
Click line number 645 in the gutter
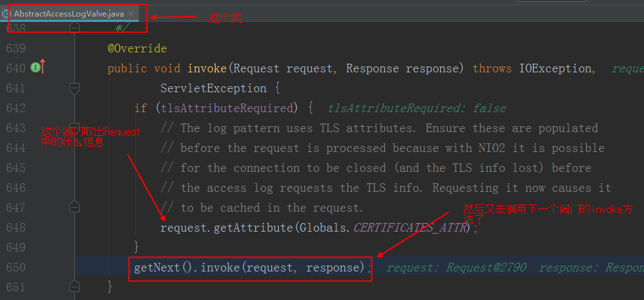coord(16,168)
